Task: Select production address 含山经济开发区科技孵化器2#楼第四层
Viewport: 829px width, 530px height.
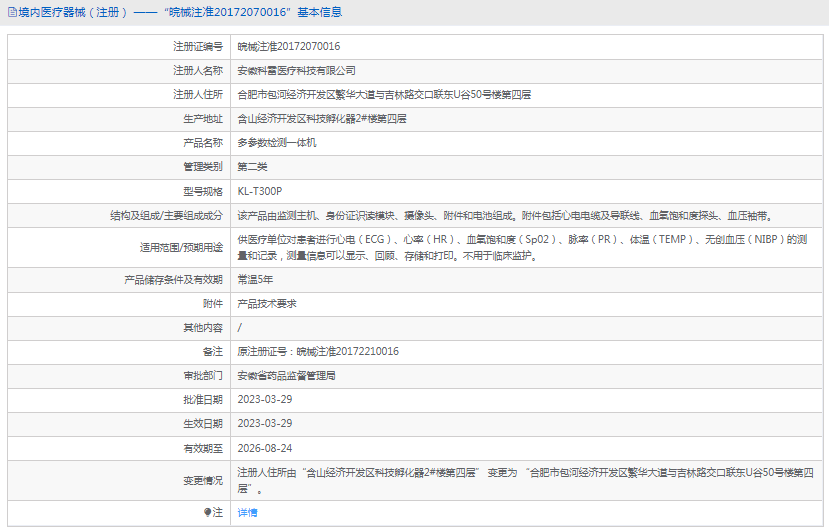Action: [x=321, y=118]
